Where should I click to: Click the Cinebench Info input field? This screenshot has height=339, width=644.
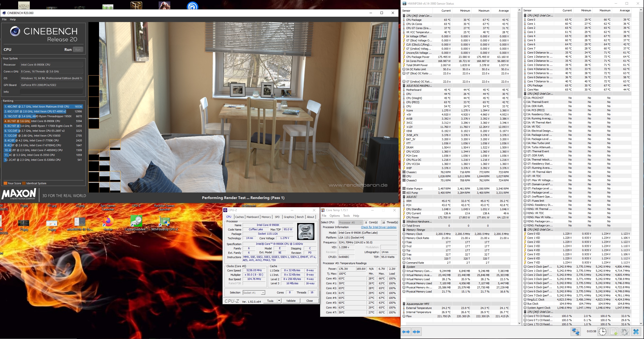51,92
